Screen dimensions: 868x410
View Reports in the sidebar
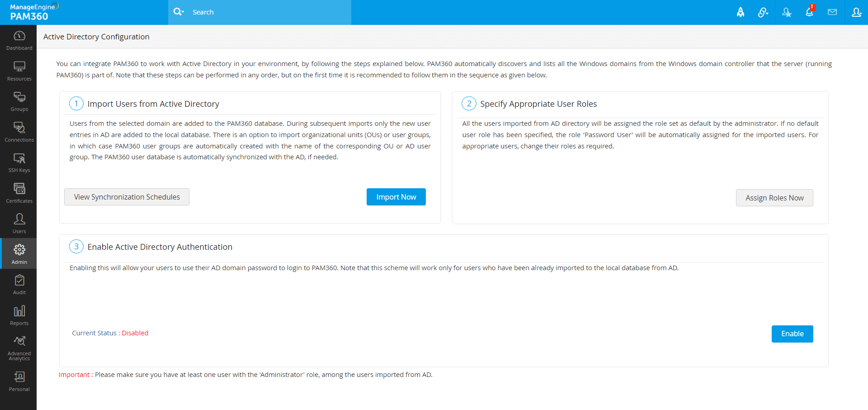click(19, 315)
